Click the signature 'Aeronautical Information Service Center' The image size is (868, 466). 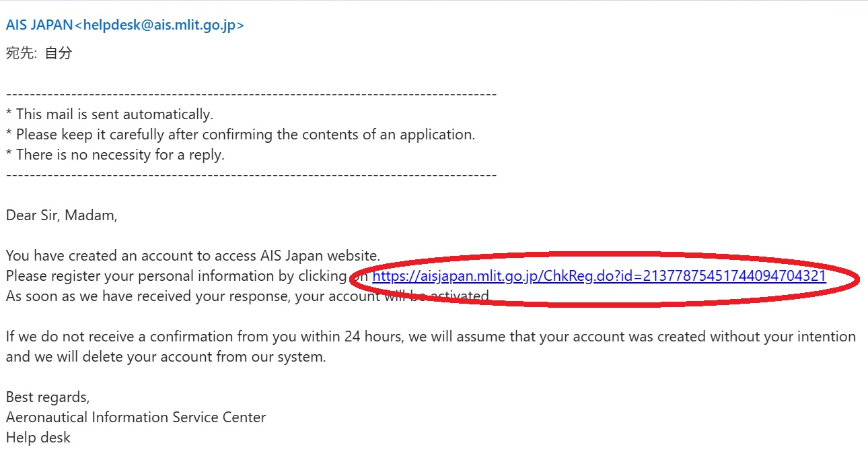136,418
